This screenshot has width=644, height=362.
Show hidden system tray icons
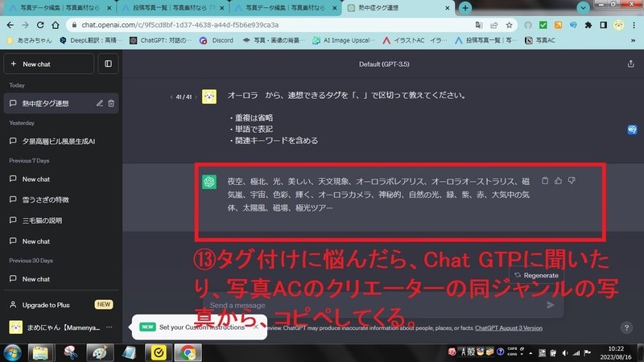click(x=530, y=353)
